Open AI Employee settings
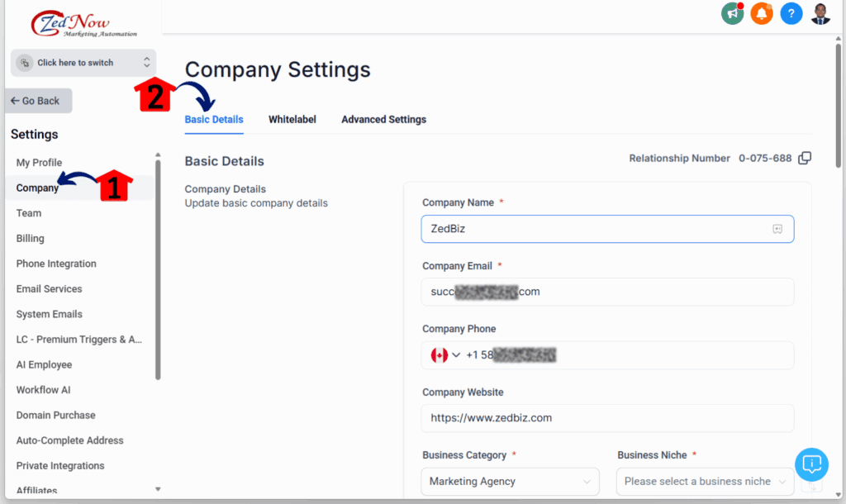 [44, 364]
